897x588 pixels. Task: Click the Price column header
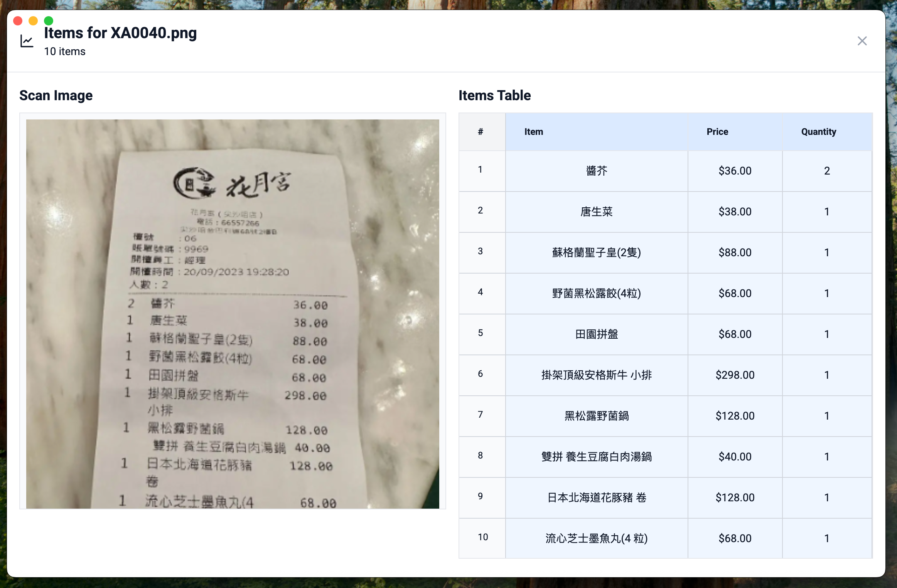(x=717, y=132)
